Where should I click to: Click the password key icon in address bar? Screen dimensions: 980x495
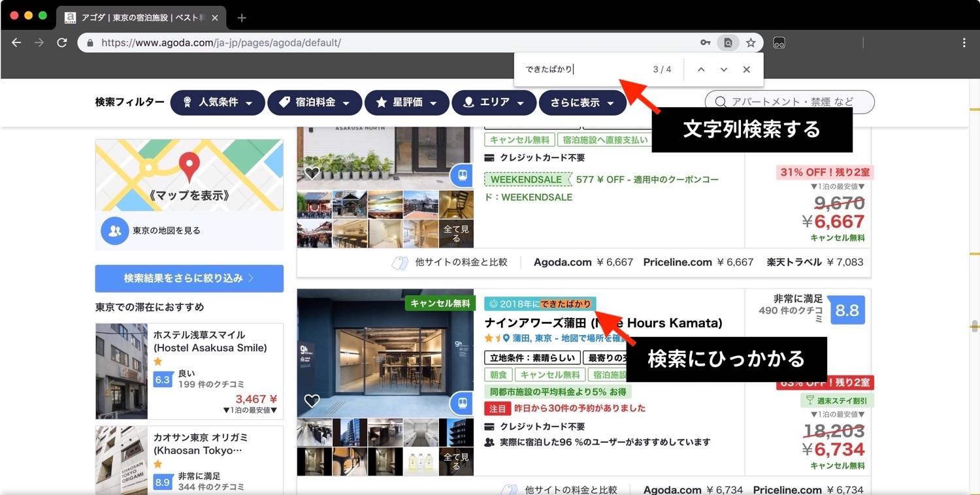click(x=706, y=42)
